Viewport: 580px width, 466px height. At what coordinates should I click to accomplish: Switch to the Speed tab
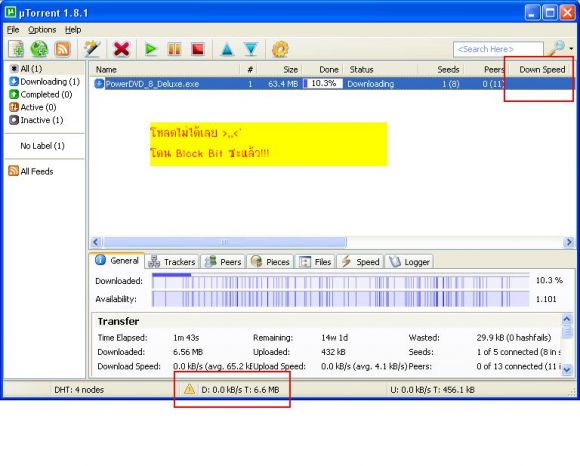360,262
